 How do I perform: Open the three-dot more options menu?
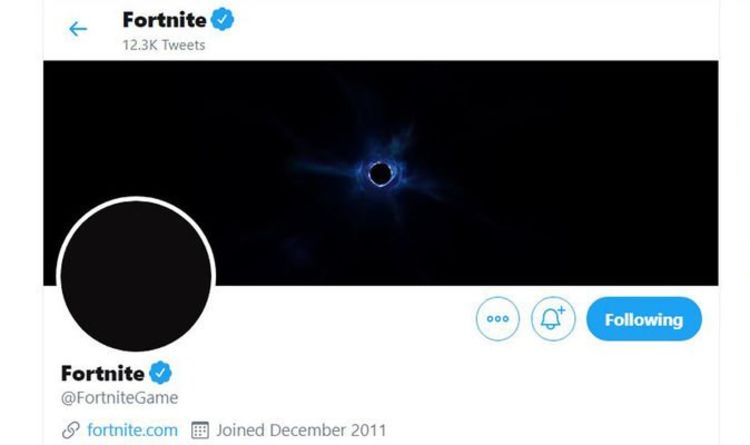(497, 320)
